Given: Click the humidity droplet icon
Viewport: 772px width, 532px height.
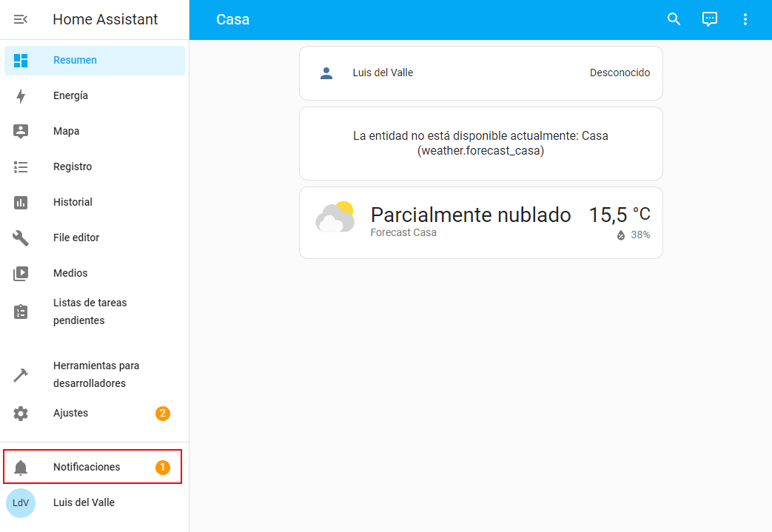Looking at the screenshot, I should point(621,235).
